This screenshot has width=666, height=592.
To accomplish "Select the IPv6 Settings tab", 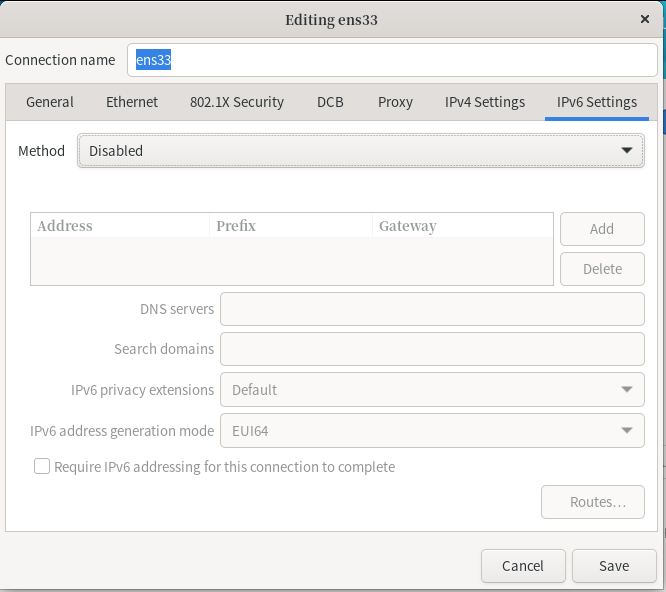I will [597, 102].
